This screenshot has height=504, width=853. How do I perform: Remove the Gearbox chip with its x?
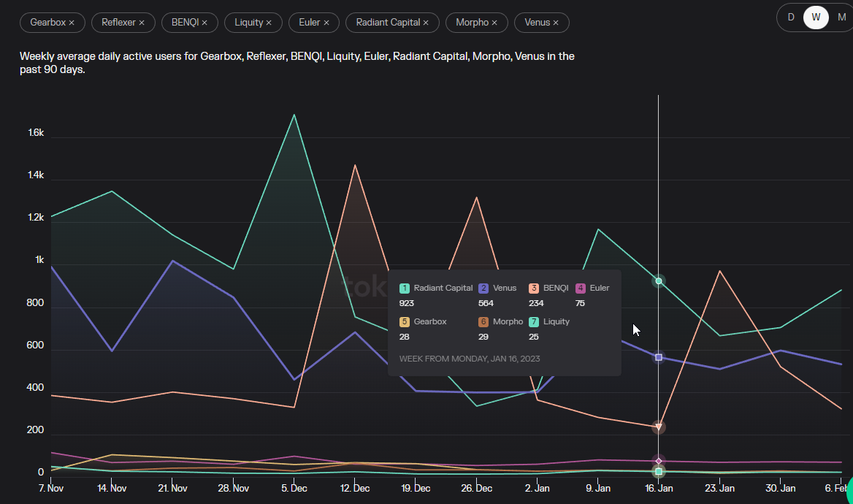(72, 23)
